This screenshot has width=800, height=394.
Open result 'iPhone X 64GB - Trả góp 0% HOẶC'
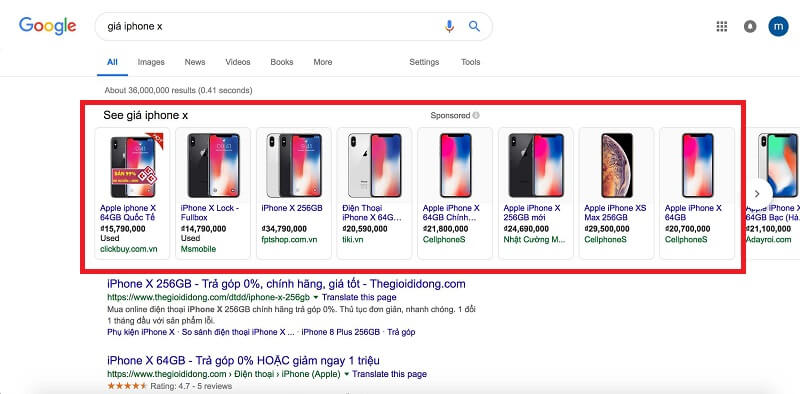click(243, 360)
